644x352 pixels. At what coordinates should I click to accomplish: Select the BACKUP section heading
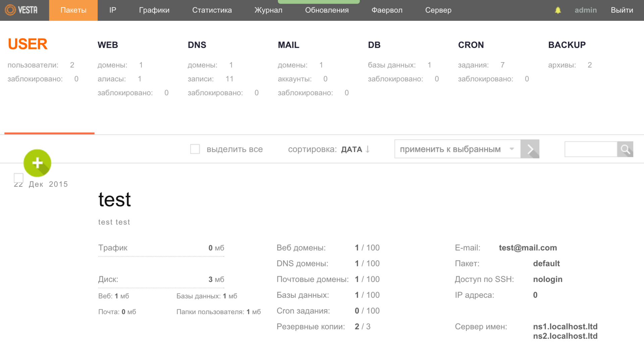point(567,45)
